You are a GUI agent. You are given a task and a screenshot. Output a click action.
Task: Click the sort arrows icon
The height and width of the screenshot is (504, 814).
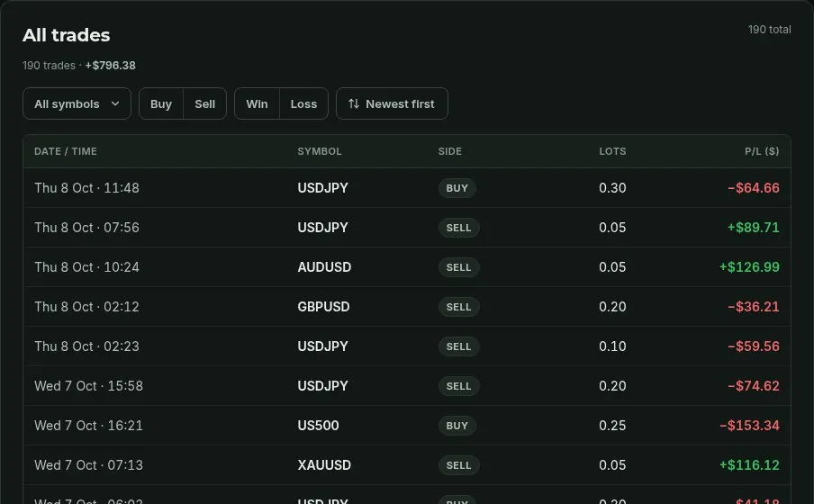click(x=354, y=103)
